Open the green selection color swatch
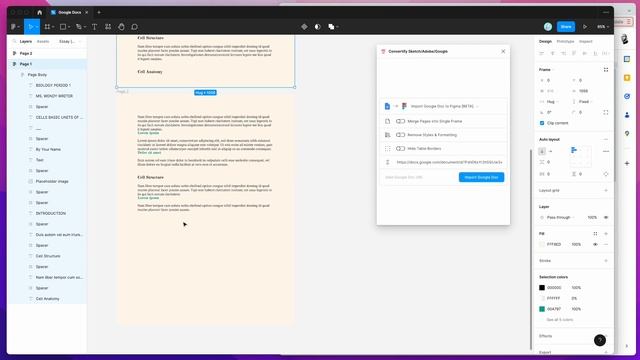 (542, 309)
